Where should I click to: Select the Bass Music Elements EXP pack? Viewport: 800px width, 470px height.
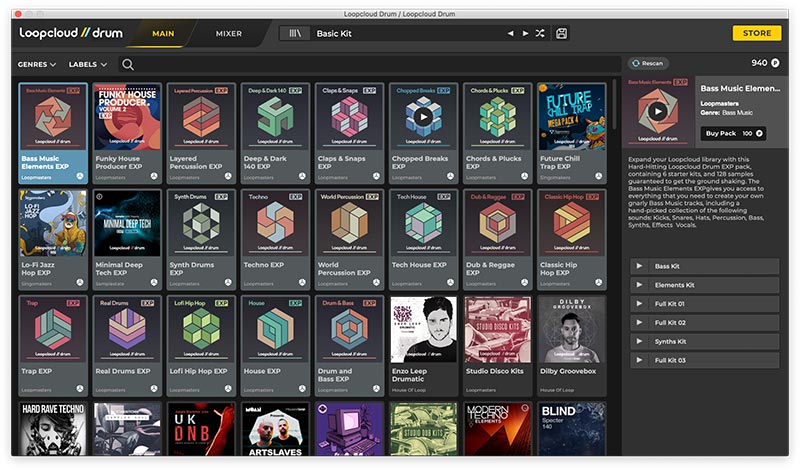tap(53, 133)
